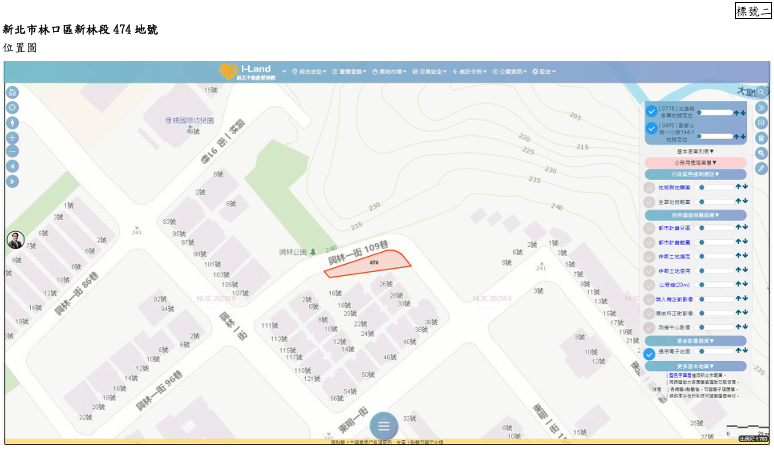Enable the 山稜線(20m) layer checkbox
This screenshot has height=457, width=774.
pos(650,284)
